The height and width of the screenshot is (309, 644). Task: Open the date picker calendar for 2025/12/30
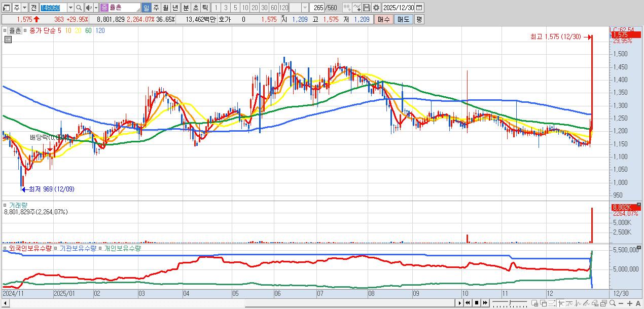(x=419, y=8)
